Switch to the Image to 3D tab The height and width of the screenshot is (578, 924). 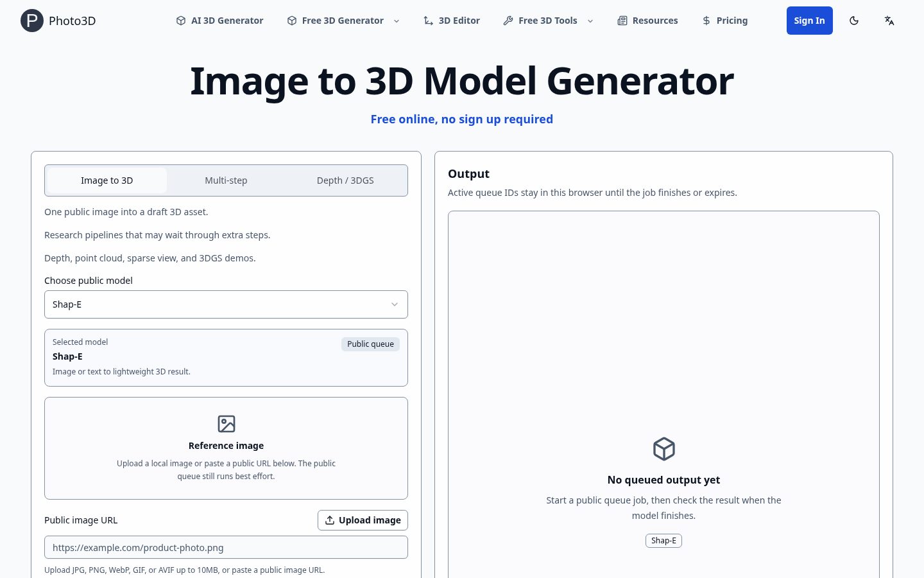click(107, 180)
